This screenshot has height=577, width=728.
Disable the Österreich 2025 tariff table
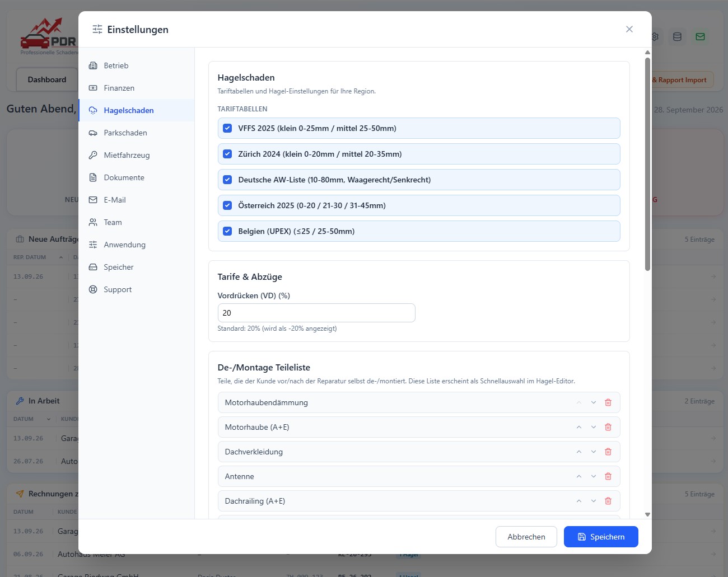(x=227, y=205)
